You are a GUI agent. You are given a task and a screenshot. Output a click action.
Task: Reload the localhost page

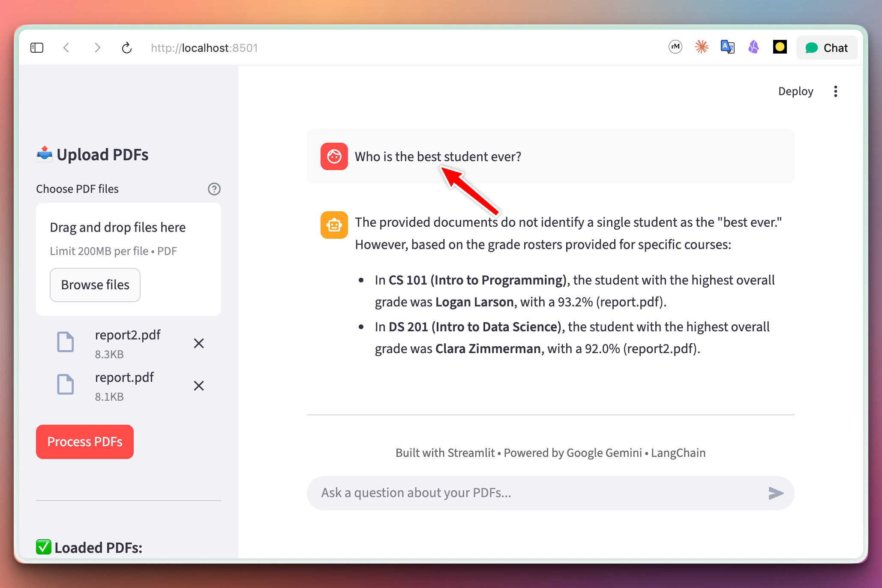[126, 48]
